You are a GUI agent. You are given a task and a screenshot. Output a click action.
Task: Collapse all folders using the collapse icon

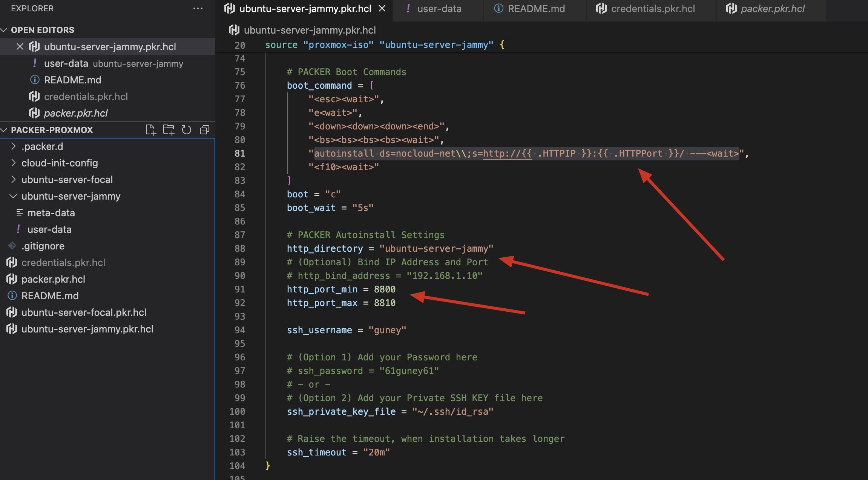pyautogui.click(x=205, y=130)
